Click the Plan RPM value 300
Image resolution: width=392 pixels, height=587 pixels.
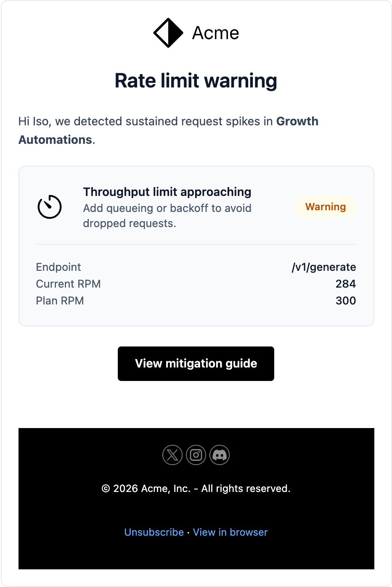(346, 301)
